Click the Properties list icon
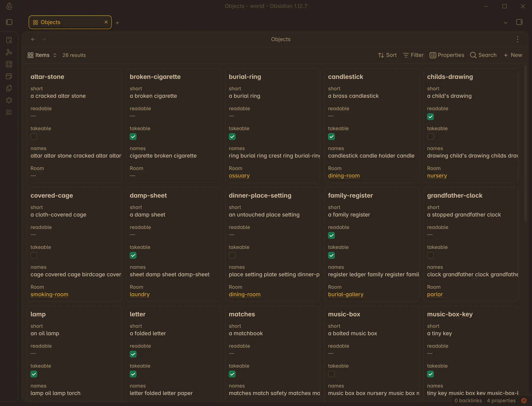The image size is (532, 406). (433, 55)
